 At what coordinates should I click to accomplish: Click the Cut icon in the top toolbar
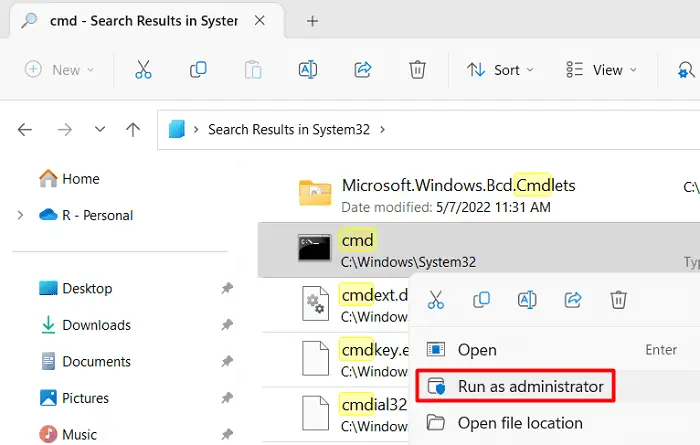[x=143, y=70]
